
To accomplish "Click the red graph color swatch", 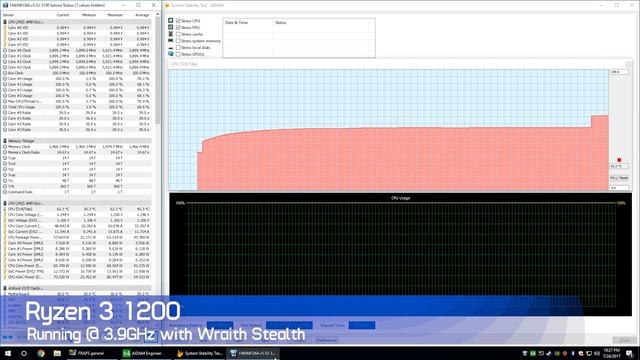I will (x=619, y=160).
